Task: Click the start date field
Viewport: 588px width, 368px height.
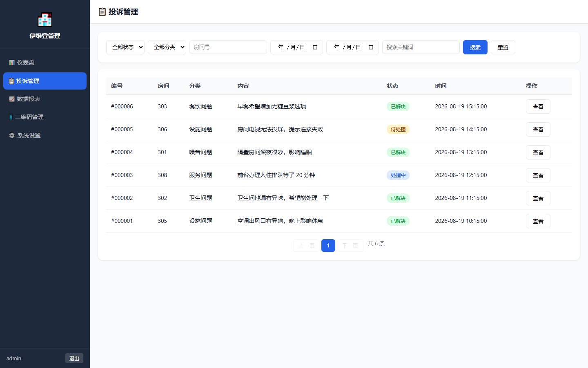Action: [296, 47]
